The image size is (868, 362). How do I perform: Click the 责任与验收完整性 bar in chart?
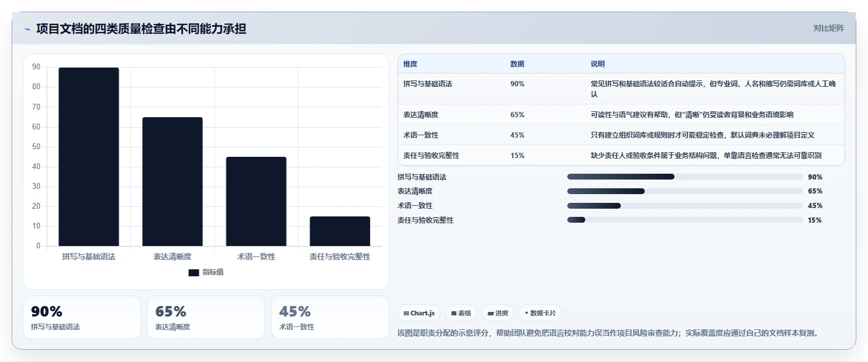(x=340, y=231)
